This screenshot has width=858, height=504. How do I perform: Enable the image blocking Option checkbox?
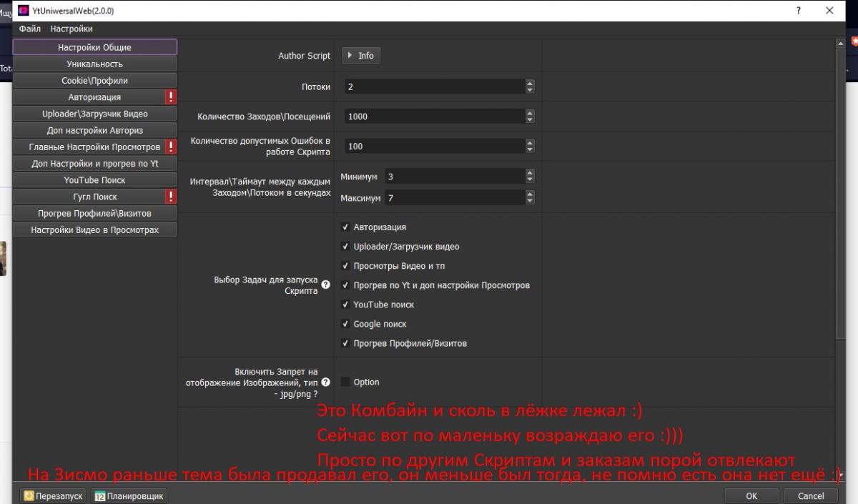tap(345, 382)
